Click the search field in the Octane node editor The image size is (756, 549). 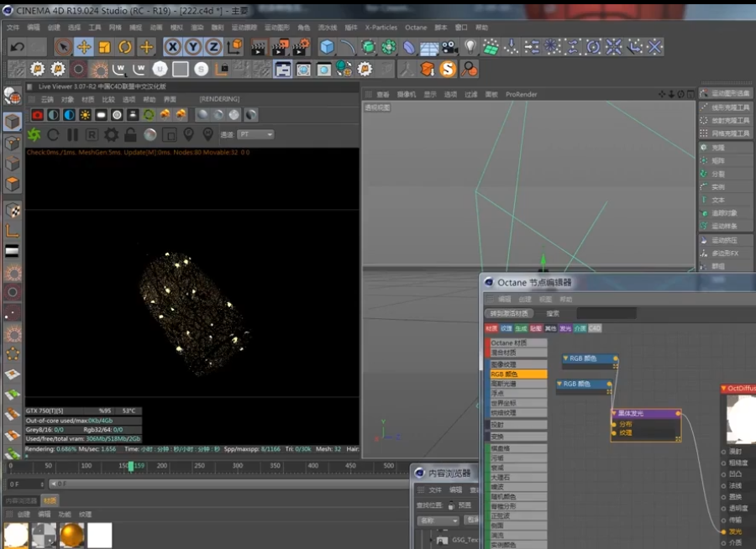point(606,313)
